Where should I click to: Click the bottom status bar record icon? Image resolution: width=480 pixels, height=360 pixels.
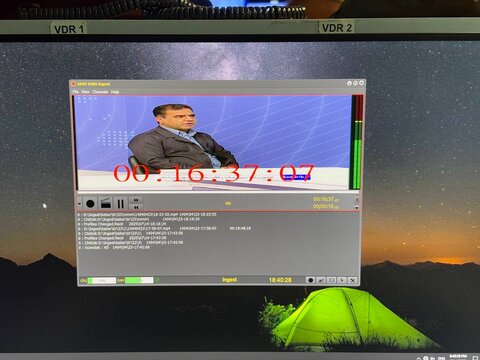pyautogui.click(x=311, y=280)
